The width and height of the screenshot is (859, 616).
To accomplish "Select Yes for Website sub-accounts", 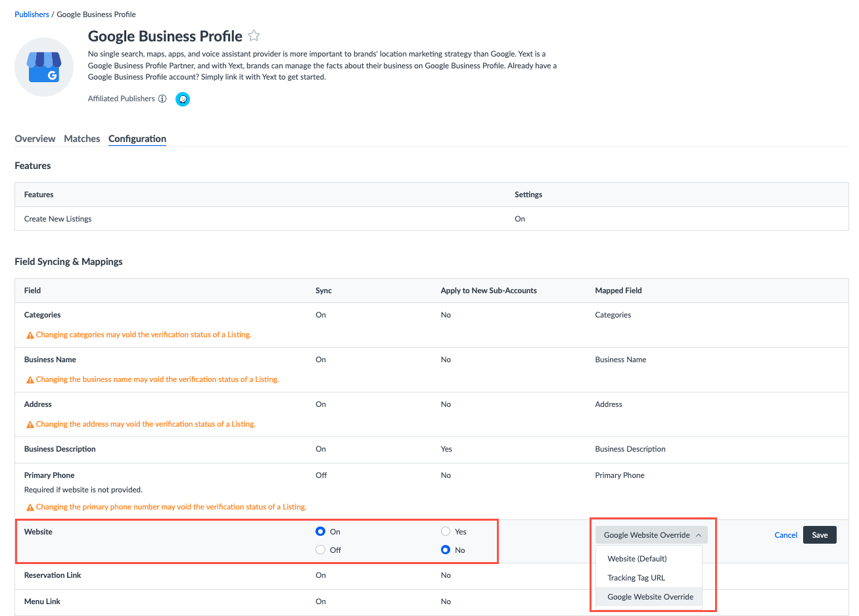I will click(446, 531).
